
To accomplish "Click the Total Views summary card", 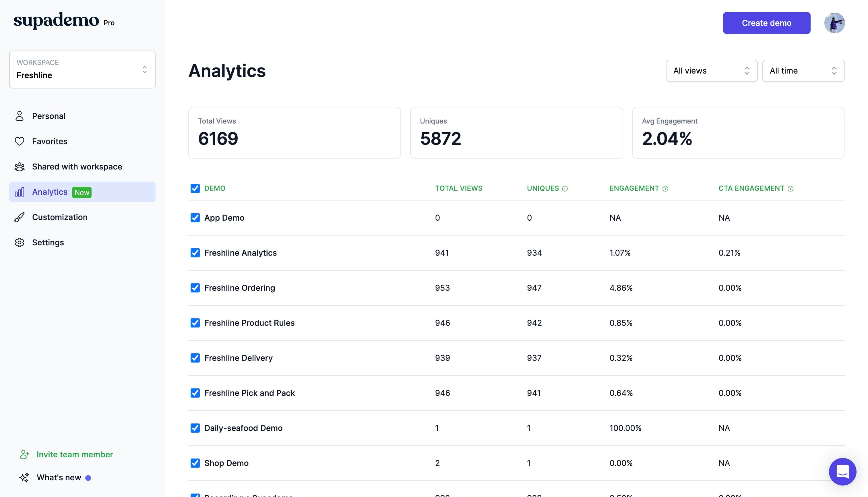I will (x=294, y=133).
